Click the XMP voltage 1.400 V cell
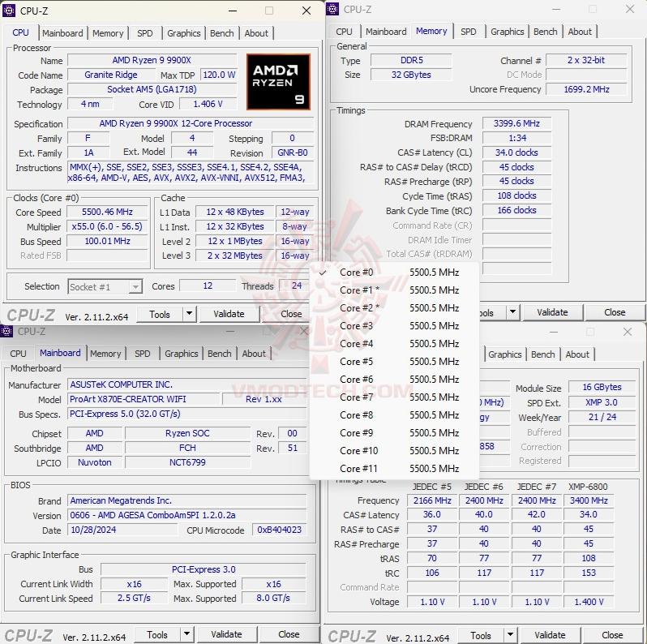 coord(589,602)
